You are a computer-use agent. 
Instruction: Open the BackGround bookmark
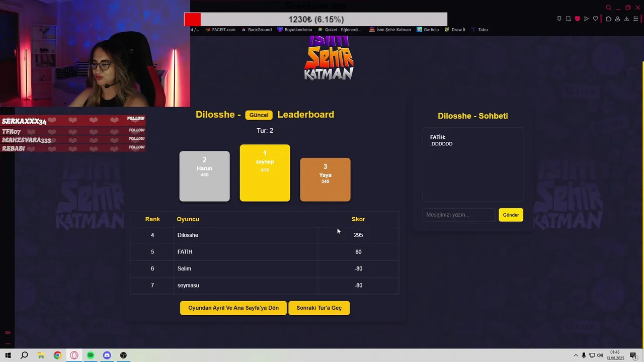[x=257, y=30]
